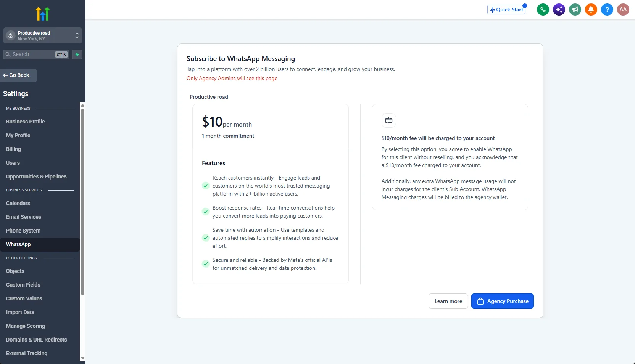Click the Learn more button
The image size is (635, 364).
(x=448, y=301)
